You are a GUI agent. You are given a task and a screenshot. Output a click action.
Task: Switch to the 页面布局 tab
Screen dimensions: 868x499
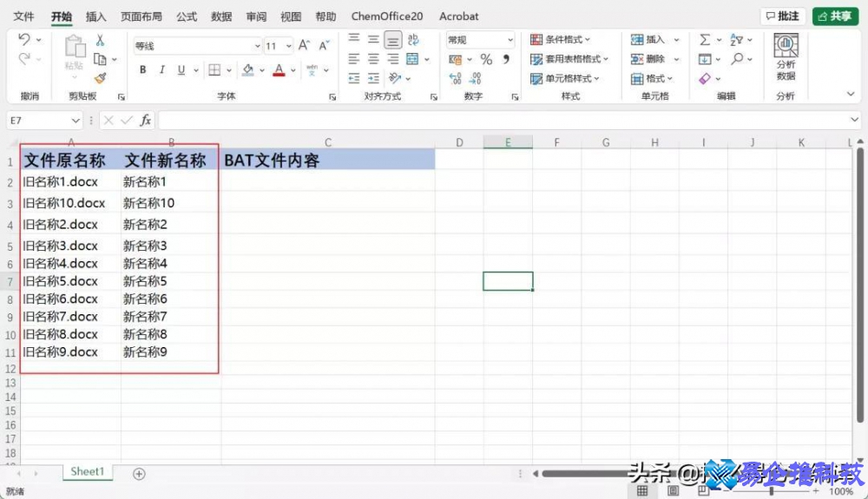point(141,16)
